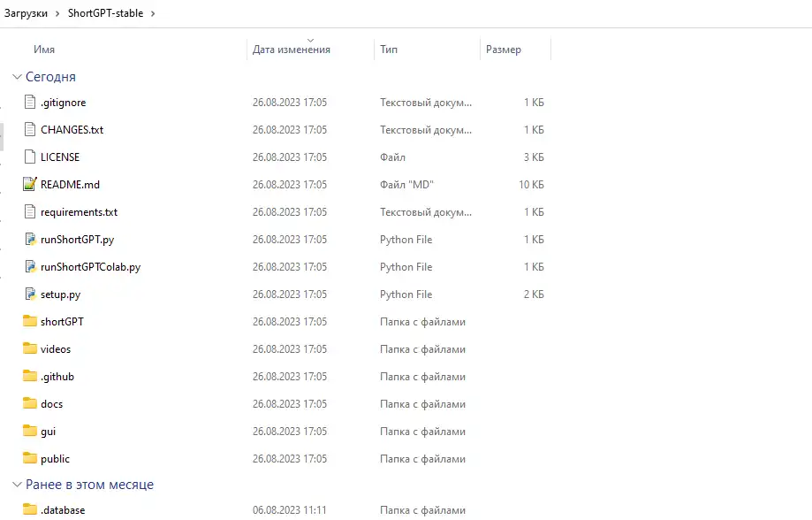Select the .github folder icon

point(30,376)
